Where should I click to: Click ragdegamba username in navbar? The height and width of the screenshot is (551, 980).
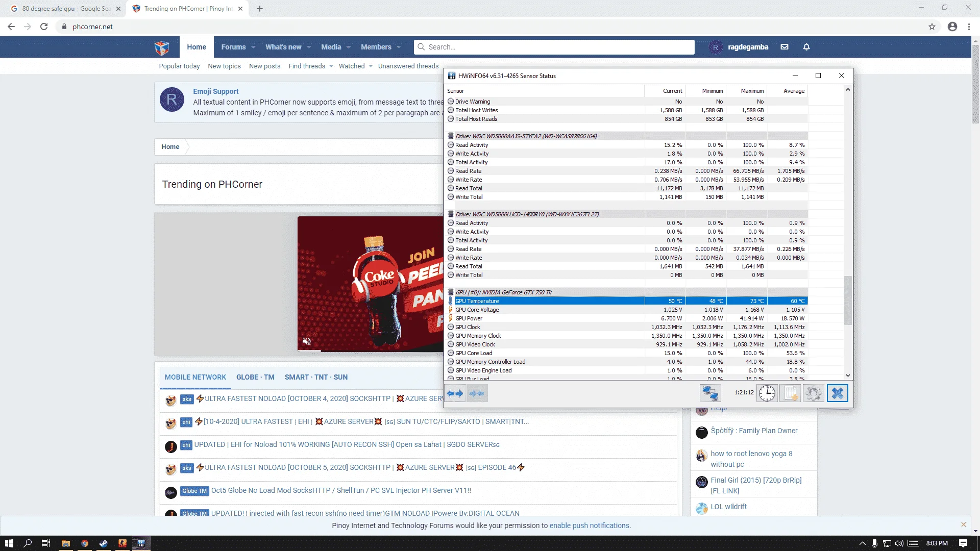tap(748, 47)
